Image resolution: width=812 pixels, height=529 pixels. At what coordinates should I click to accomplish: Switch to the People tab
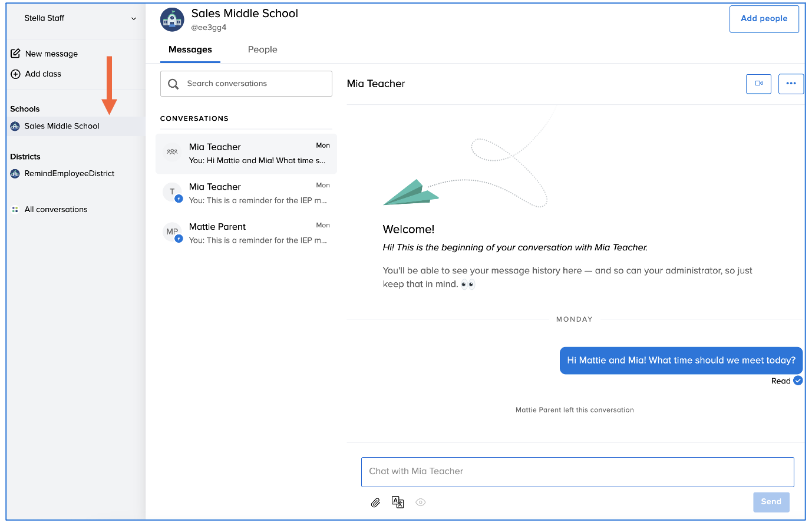[262, 50]
